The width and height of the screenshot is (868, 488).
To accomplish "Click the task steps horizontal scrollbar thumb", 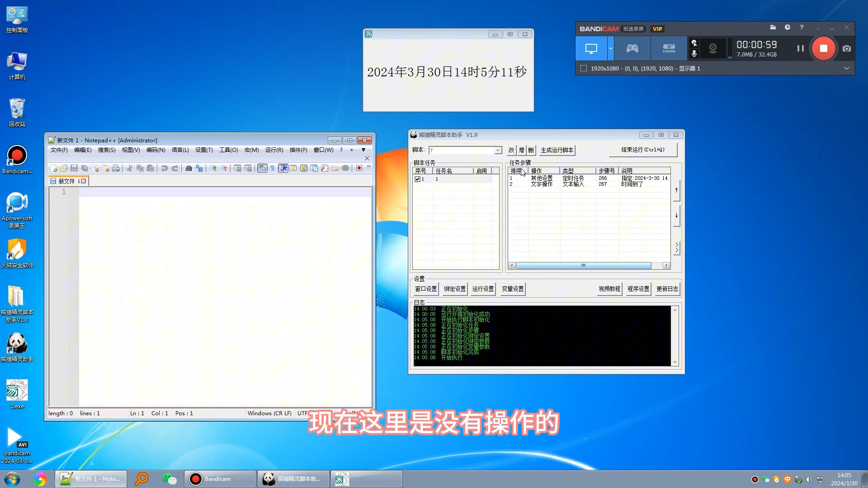I will coord(584,266).
